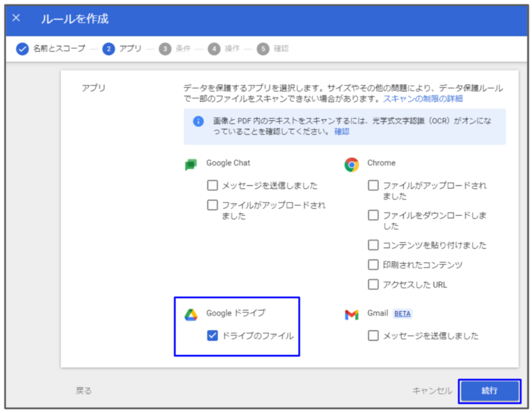This screenshot has height=413, width=532.
Task: Enable 印刷されたコンテンツ scanning for Chrome
Action: tap(373, 265)
